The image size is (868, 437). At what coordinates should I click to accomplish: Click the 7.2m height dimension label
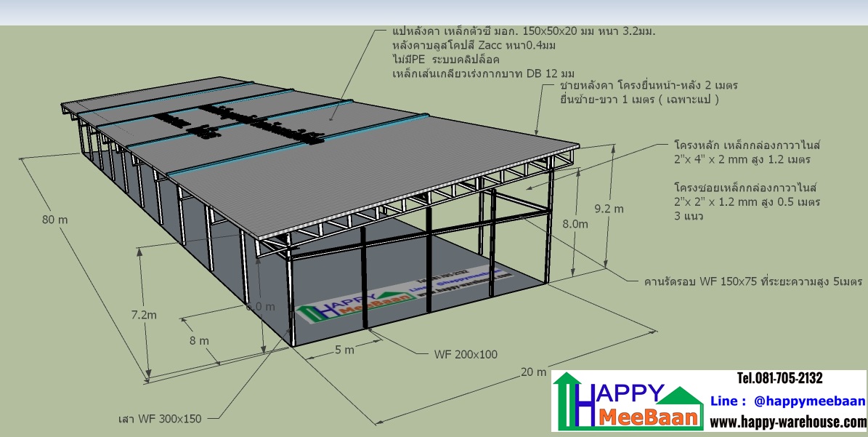[145, 315]
